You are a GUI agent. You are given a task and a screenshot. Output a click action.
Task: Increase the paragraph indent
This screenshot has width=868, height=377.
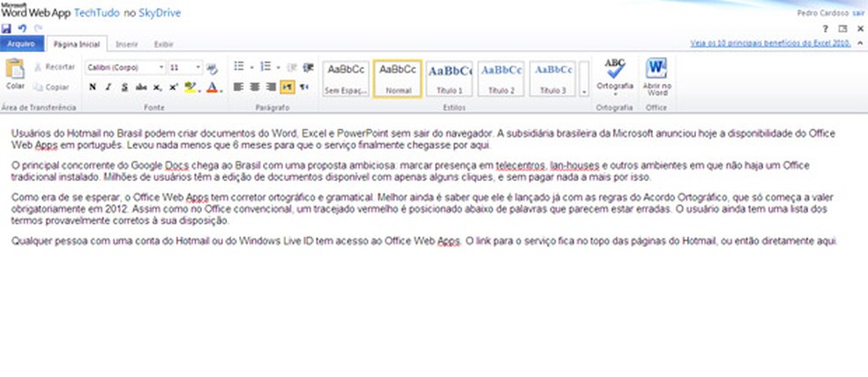pyautogui.click(x=309, y=67)
